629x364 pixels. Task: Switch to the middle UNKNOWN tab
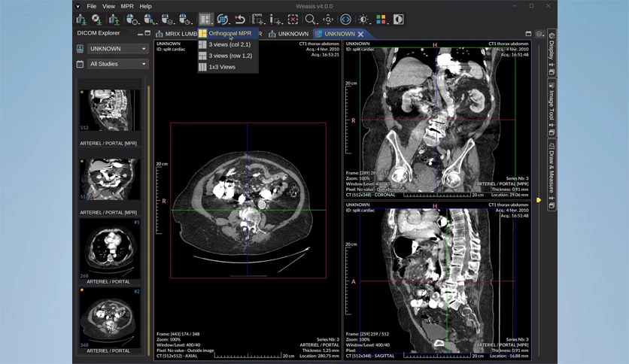click(x=290, y=34)
